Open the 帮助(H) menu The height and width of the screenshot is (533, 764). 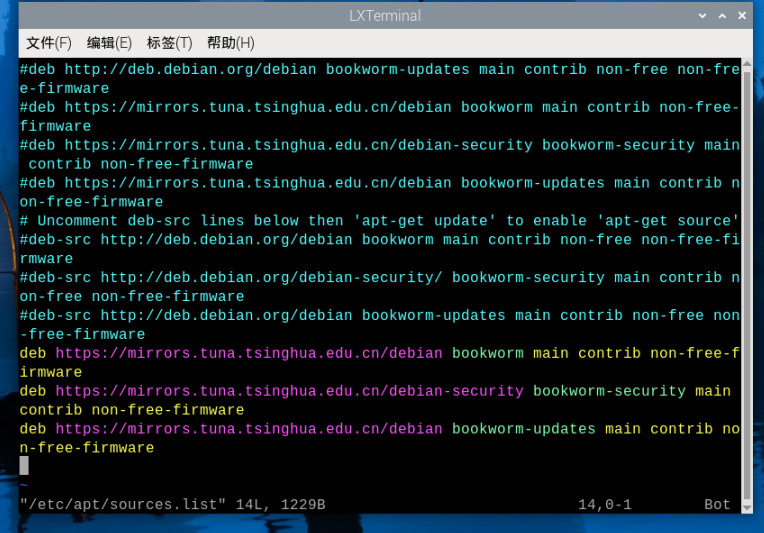coord(230,43)
